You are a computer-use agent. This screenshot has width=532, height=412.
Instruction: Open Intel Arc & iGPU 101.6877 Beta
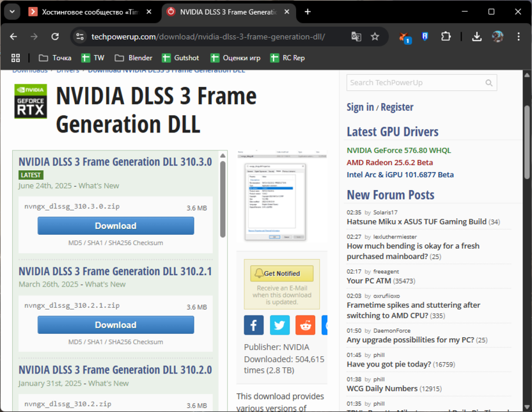pyautogui.click(x=400, y=175)
